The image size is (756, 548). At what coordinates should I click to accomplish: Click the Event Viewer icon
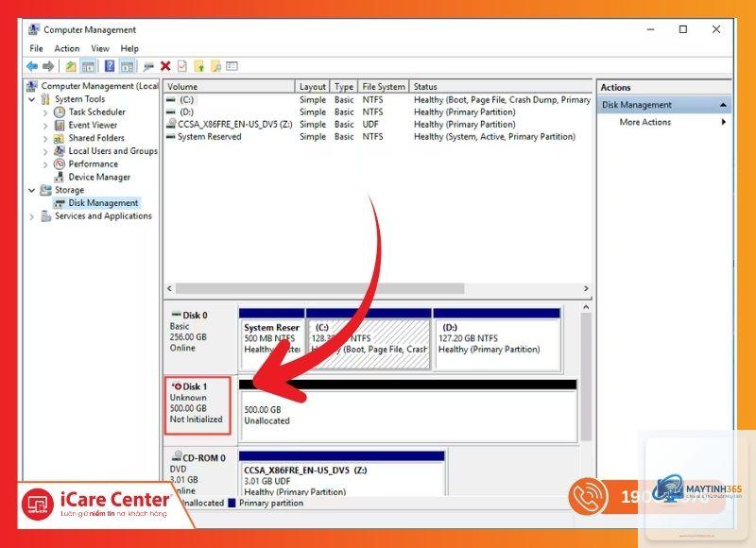[60, 126]
